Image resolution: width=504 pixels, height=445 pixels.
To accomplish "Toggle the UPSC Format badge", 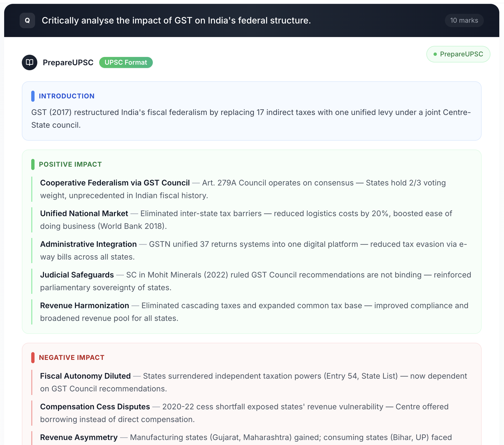I will pyautogui.click(x=126, y=62).
